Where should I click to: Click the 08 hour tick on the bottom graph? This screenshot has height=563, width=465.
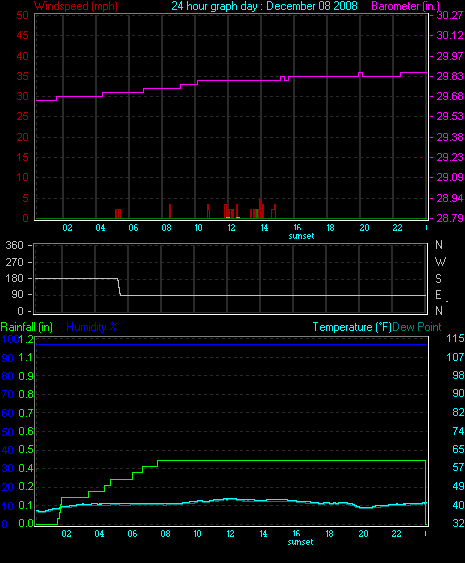[165, 534]
